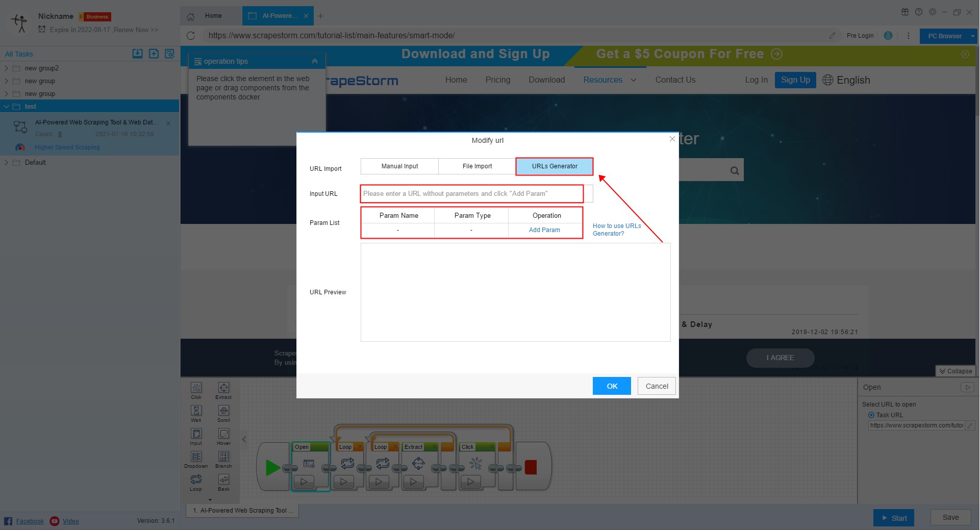The image size is (980, 530).
Task: Select the Extract component in components docker
Action: click(223, 390)
